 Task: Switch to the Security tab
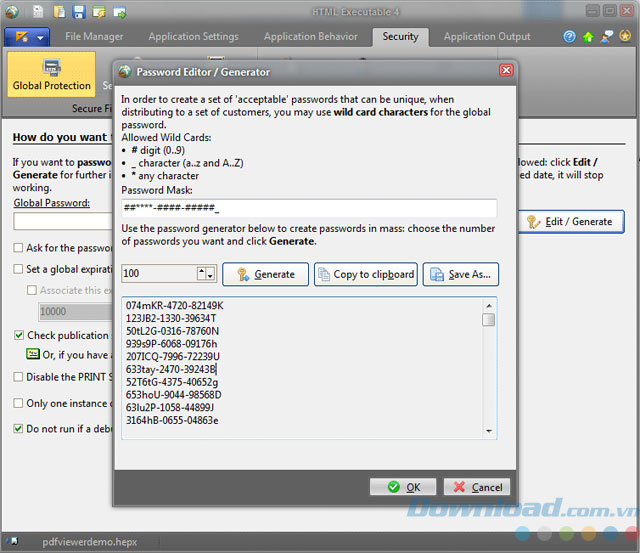click(400, 37)
